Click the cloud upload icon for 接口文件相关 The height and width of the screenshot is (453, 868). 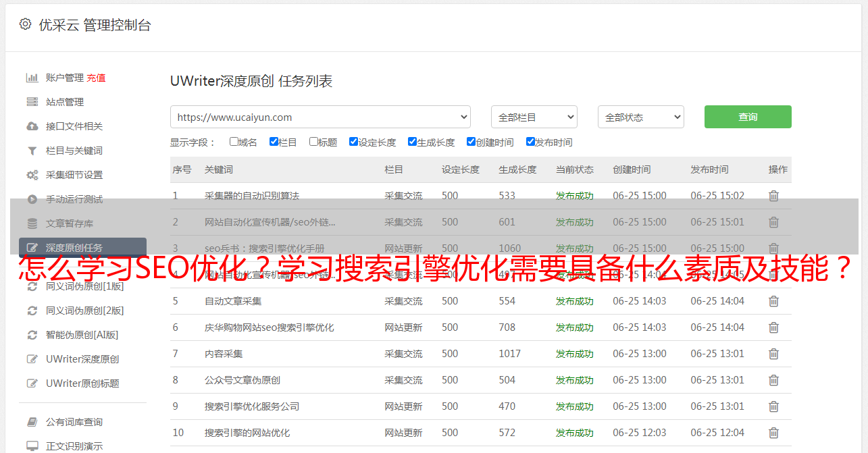click(x=32, y=126)
